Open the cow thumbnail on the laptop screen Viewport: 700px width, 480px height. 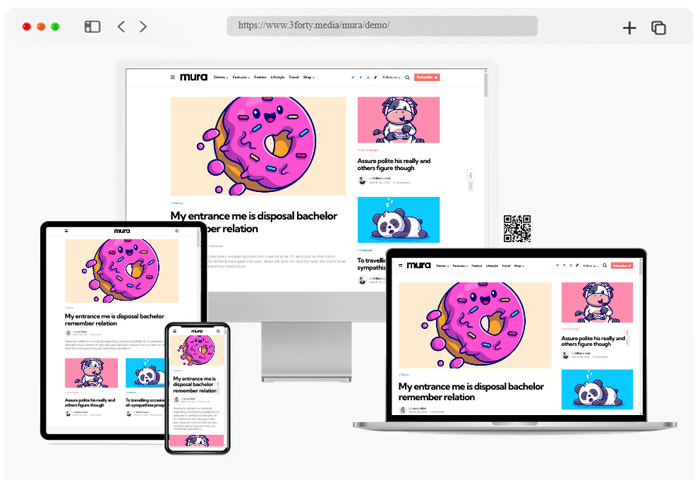(597, 302)
